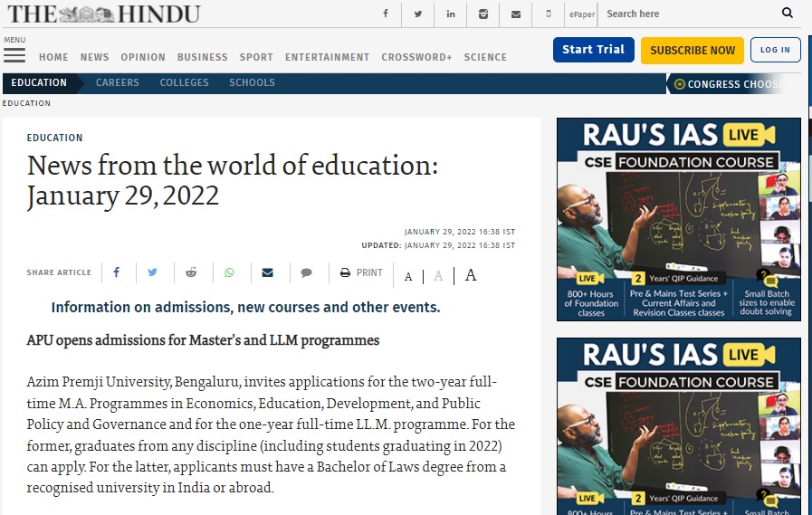Image resolution: width=812 pixels, height=515 pixels.
Task: Open the CROSSWORD+ menu item
Action: [416, 57]
